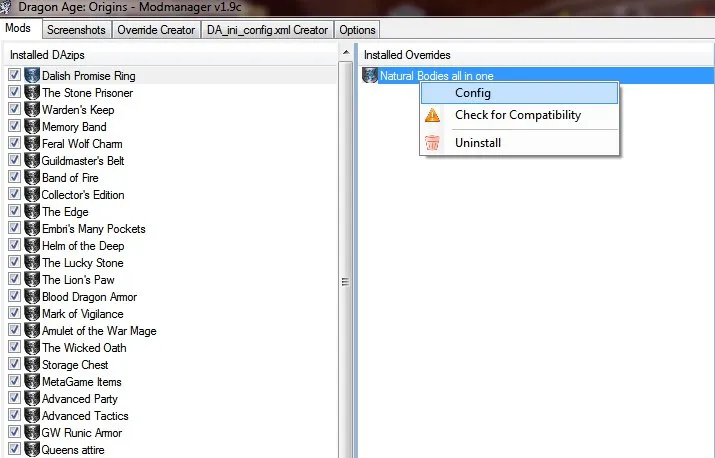Viewport: 715px width, 458px height.
Task: Select the GW Runic Armor row text
Action: point(82,433)
